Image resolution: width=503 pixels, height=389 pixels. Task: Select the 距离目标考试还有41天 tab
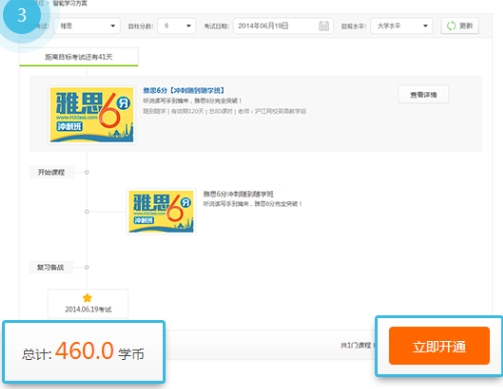coord(79,57)
